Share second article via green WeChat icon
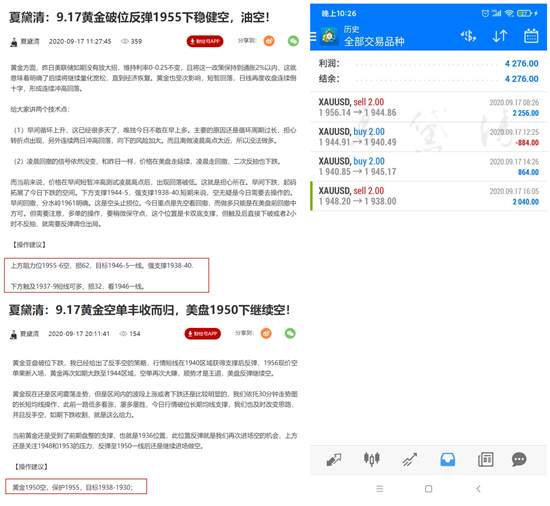The height and width of the screenshot is (506, 550). pyautogui.click(x=290, y=333)
